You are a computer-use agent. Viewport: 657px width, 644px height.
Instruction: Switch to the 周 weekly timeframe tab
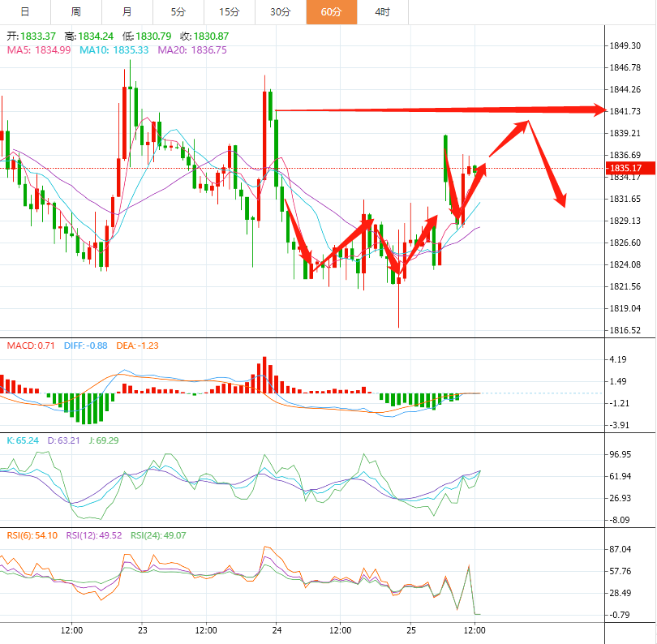click(x=76, y=11)
